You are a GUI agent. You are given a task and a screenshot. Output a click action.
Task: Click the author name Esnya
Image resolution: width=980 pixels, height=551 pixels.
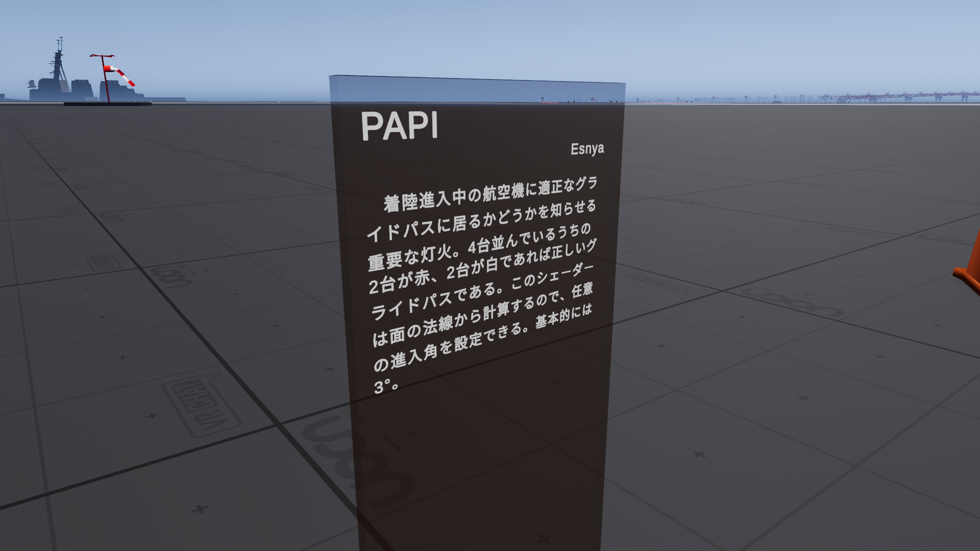[x=587, y=148]
